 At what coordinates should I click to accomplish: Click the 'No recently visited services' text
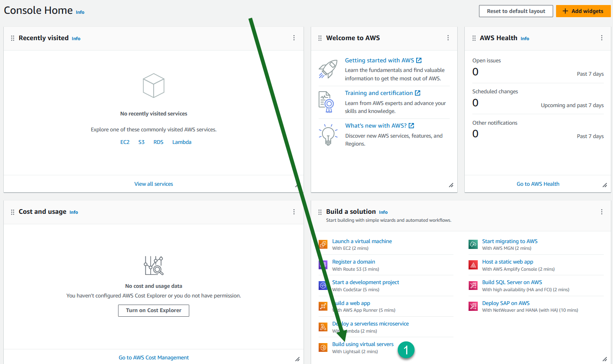coord(154,114)
